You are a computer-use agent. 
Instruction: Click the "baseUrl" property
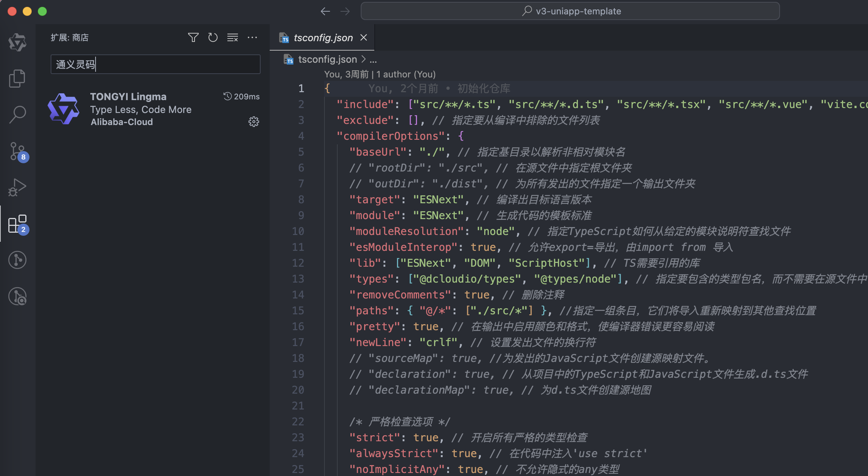pos(378,152)
